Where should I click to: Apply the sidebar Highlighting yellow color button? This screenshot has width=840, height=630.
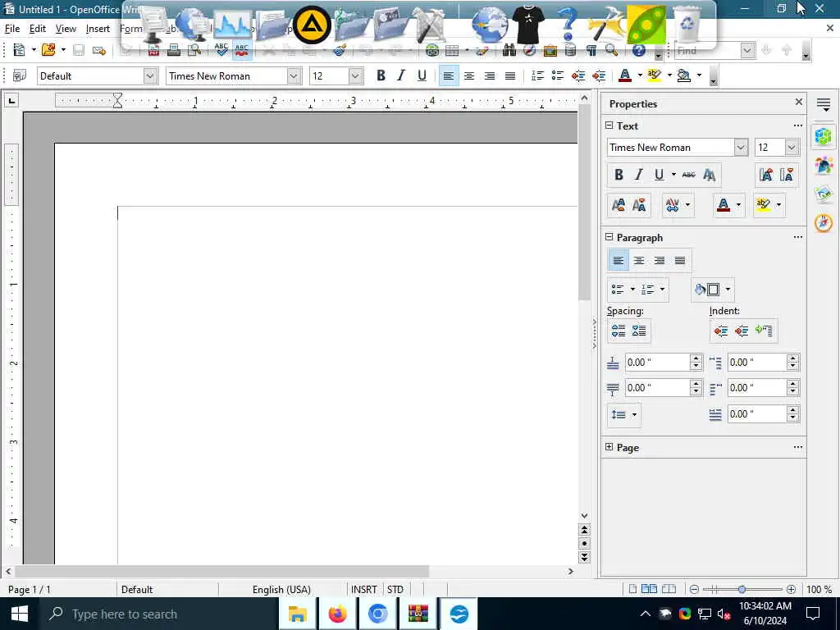tap(764, 204)
